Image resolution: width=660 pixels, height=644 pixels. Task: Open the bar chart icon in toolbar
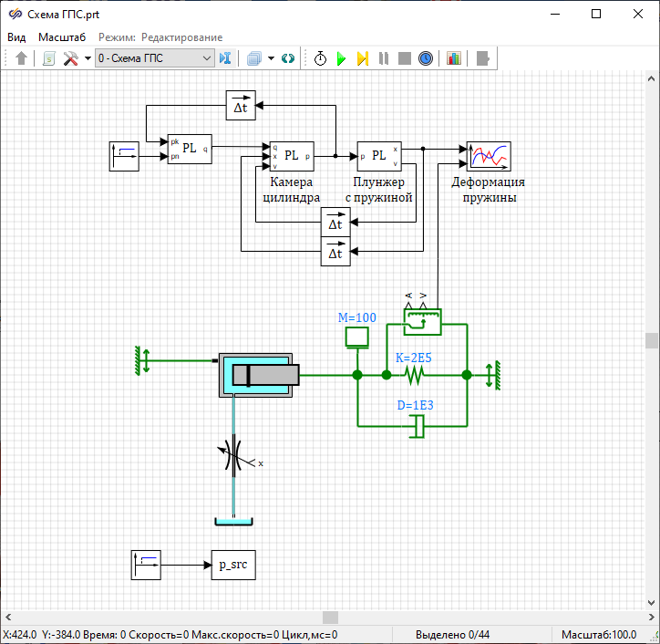[454, 58]
